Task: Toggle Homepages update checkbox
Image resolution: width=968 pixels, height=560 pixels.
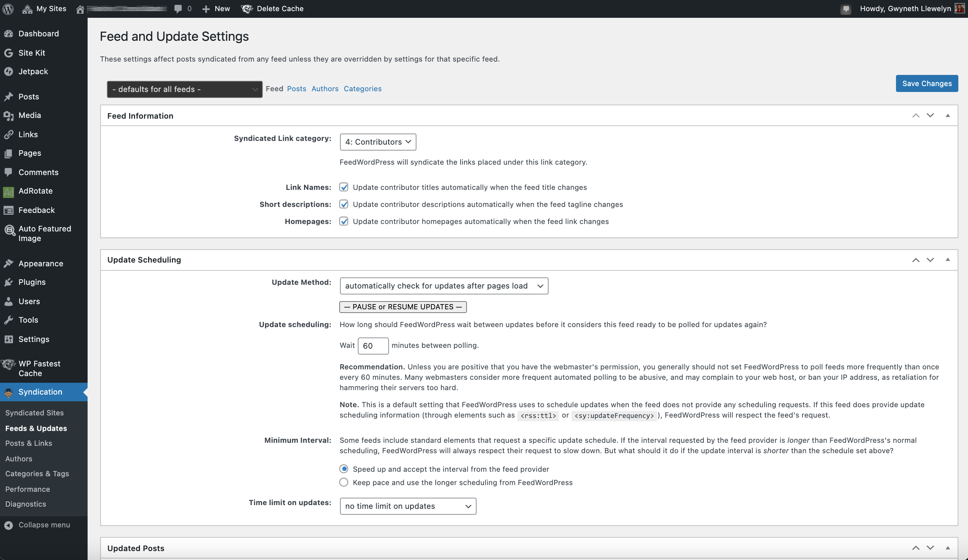Action: pos(344,221)
